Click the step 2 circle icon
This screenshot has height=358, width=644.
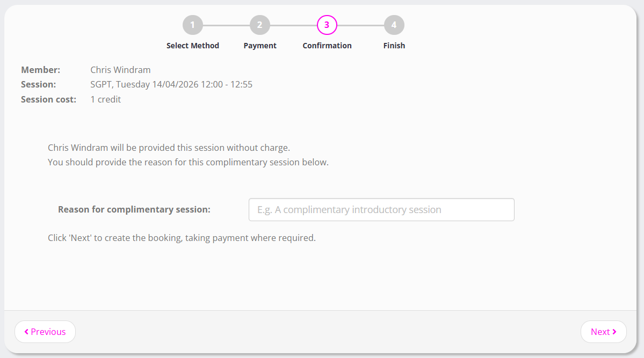pyautogui.click(x=259, y=25)
